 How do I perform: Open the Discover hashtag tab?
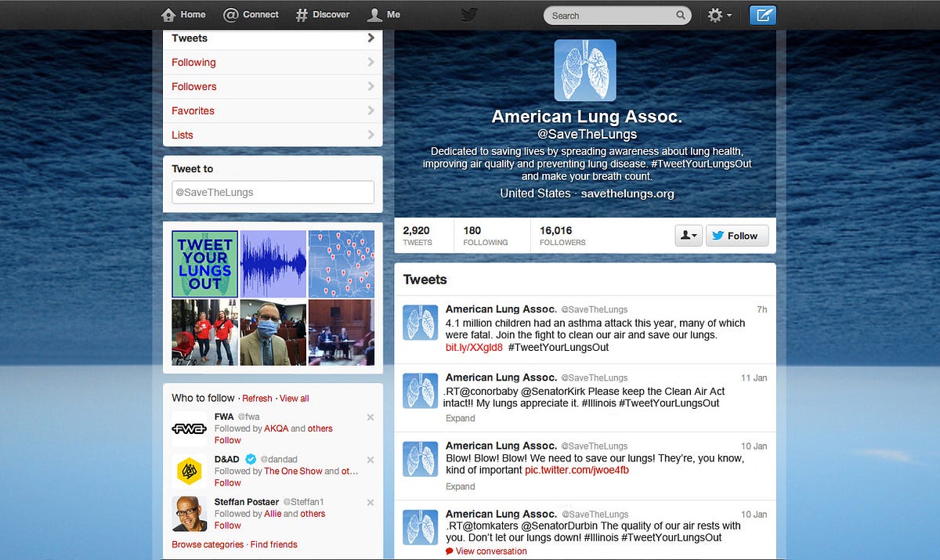pos(322,14)
